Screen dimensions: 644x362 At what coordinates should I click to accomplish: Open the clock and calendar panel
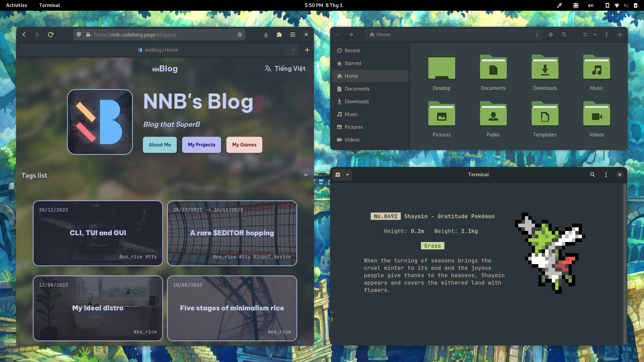tap(324, 5)
